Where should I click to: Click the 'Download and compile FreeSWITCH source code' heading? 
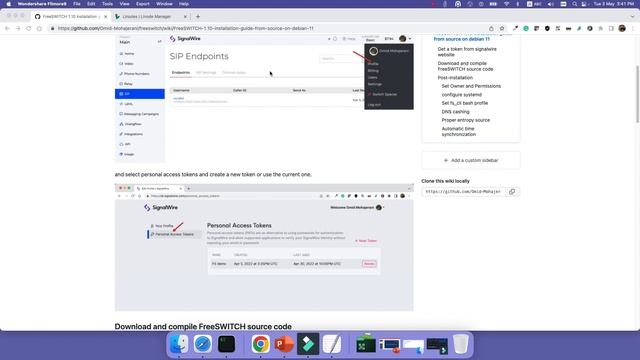[203, 327]
